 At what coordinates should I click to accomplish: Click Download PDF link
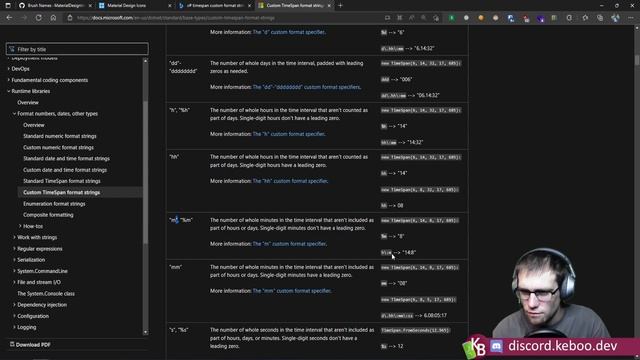tap(33, 345)
